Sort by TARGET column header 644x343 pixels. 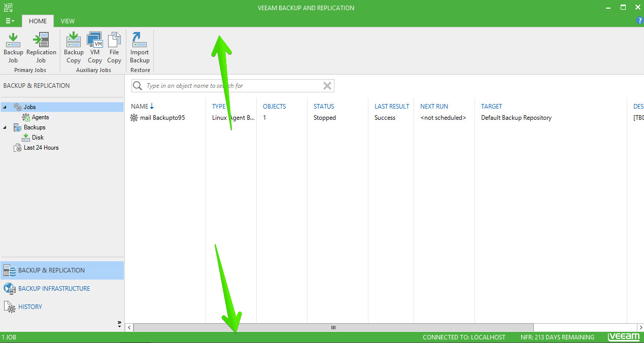491,106
